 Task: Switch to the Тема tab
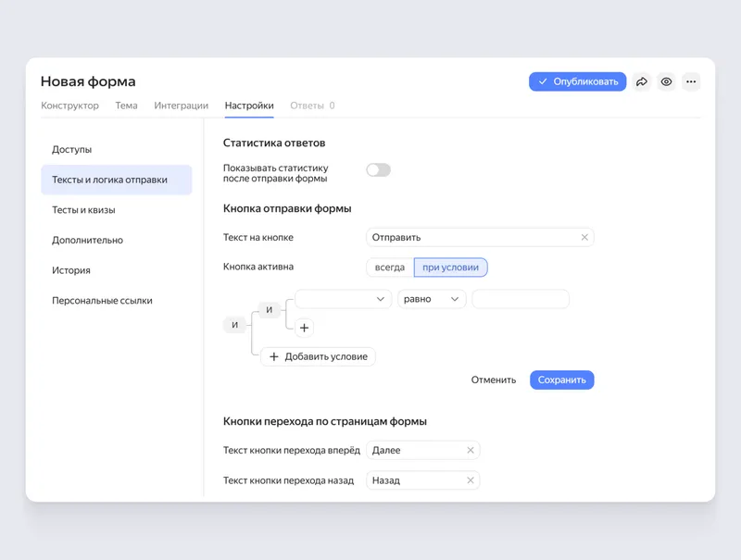(126, 106)
